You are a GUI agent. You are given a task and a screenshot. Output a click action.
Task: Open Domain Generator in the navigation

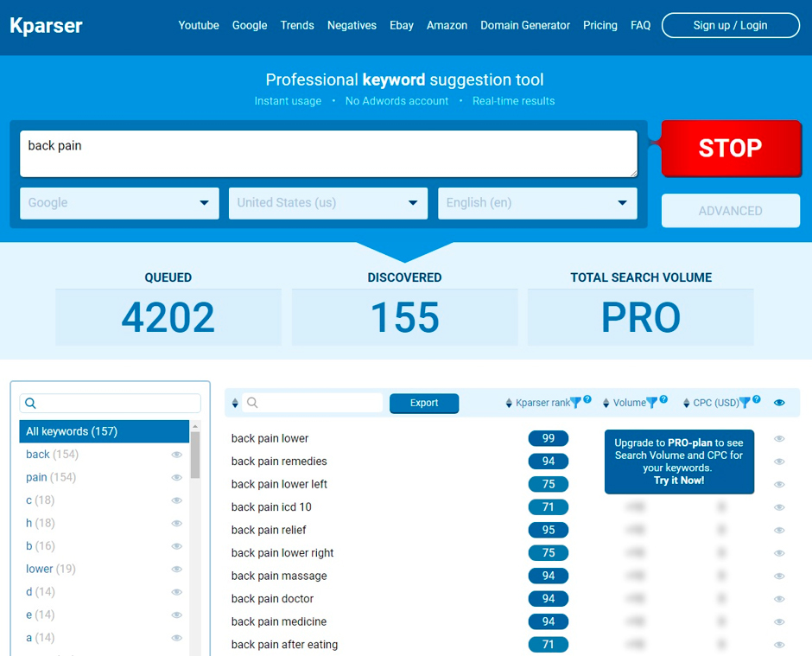coord(525,25)
